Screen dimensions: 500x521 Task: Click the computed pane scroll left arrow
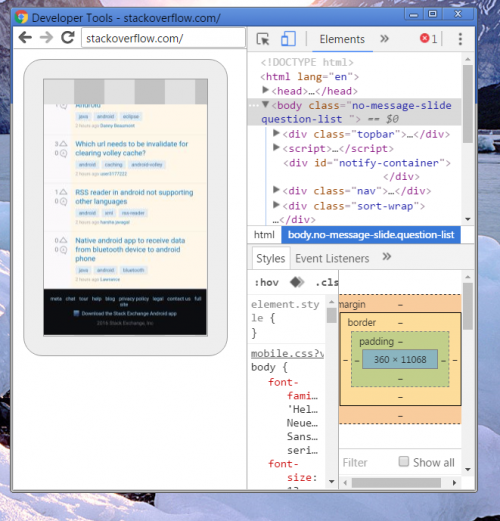point(345,482)
